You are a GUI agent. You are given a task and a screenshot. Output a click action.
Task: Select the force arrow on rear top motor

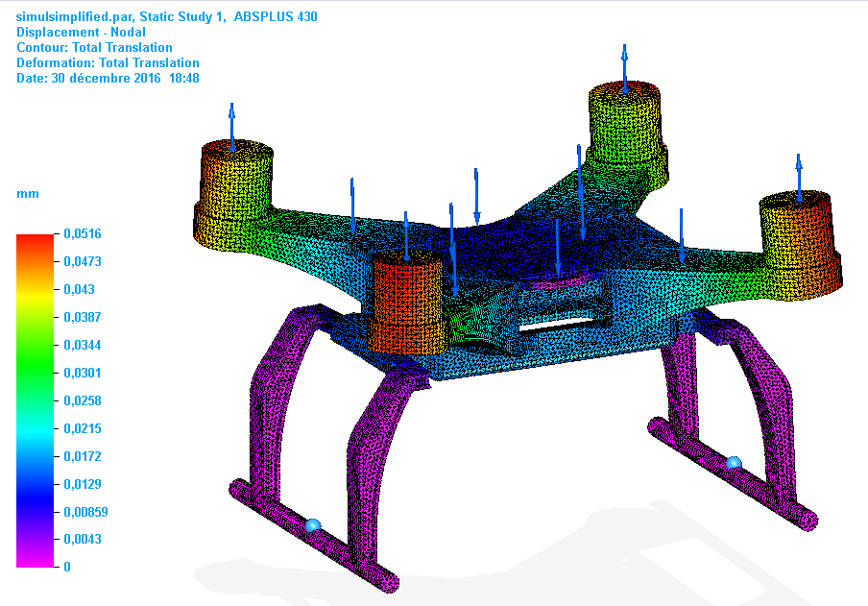coord(624,69)
